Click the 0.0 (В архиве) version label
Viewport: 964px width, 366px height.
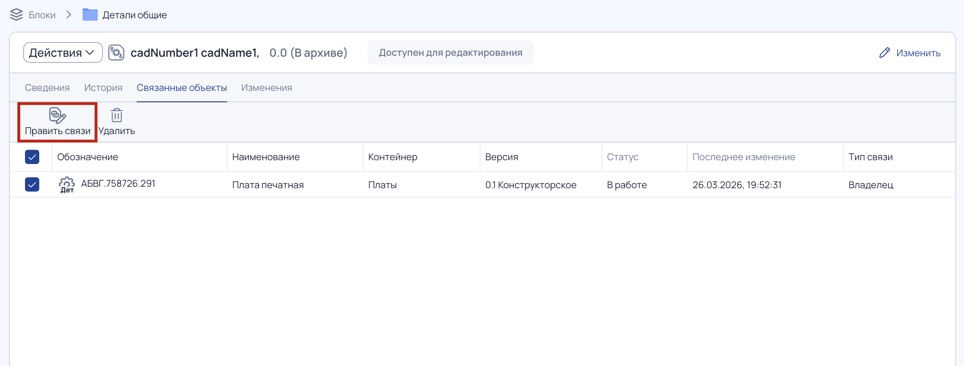pyautogui.click(x=309, y=53)
